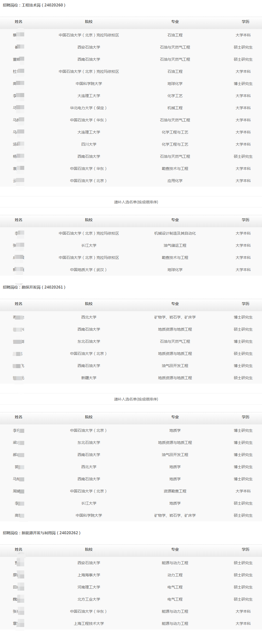Viewport: 262px width, 644px height.
Task: Select the 应用化学 major cell
Action: (x=175, y=181)
